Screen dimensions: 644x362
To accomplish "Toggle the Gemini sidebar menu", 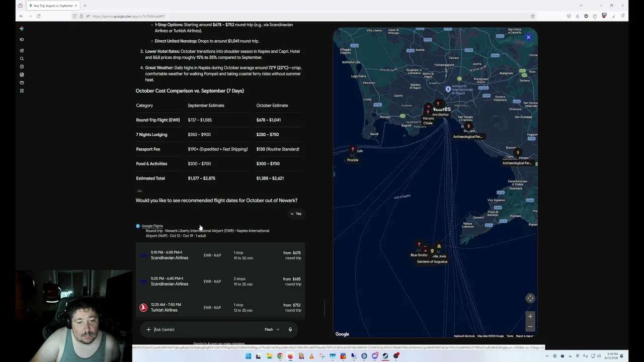I will tap(22, 39).
